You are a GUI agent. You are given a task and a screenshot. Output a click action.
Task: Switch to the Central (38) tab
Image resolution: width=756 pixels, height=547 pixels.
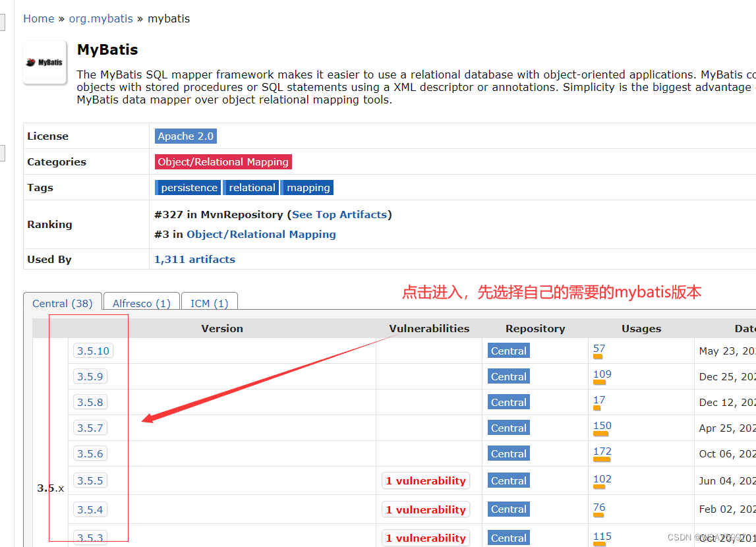[x=63, y=302]
